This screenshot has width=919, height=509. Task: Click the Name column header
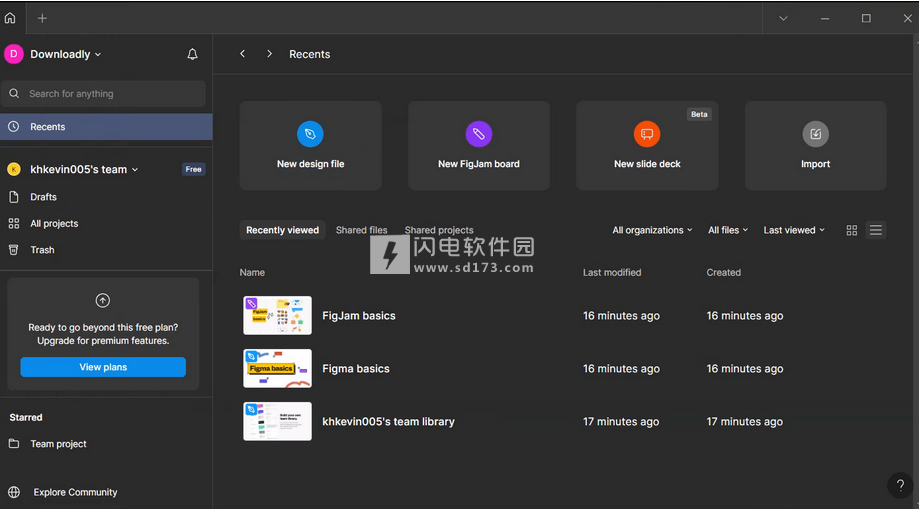252,273
